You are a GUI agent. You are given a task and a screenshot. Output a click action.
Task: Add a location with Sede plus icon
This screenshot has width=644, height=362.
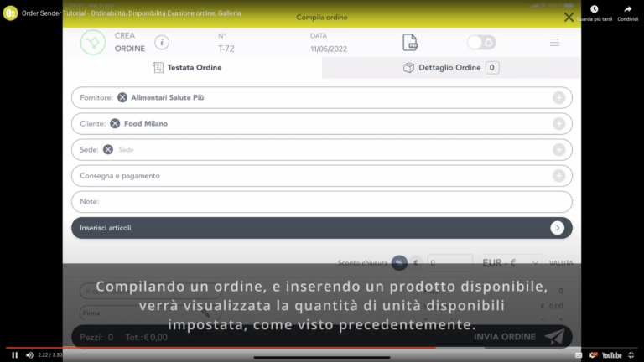click(558, 150)
